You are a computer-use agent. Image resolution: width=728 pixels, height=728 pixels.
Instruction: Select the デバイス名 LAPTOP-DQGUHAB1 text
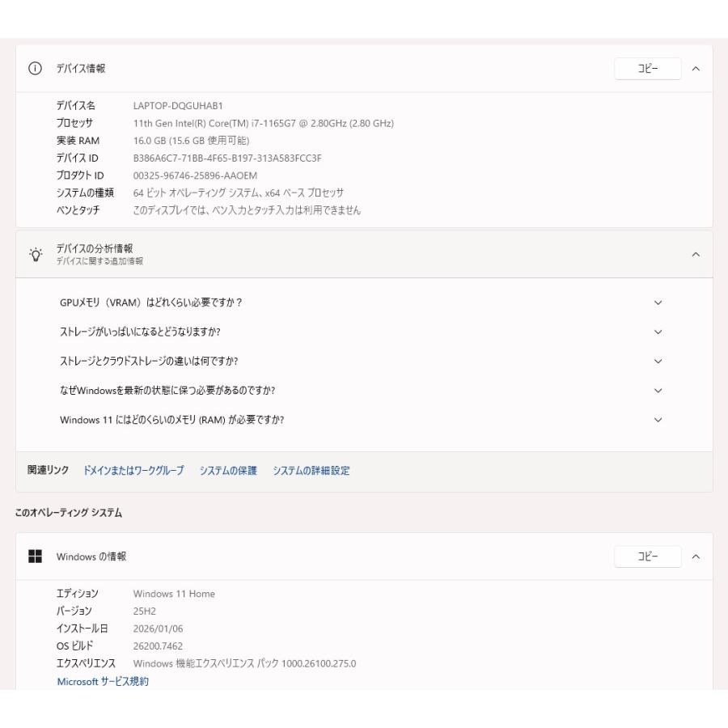click(178, 106)
